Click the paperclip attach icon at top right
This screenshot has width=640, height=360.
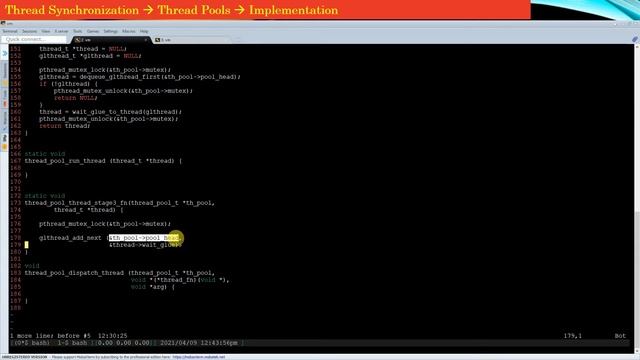tap(635, 39)
